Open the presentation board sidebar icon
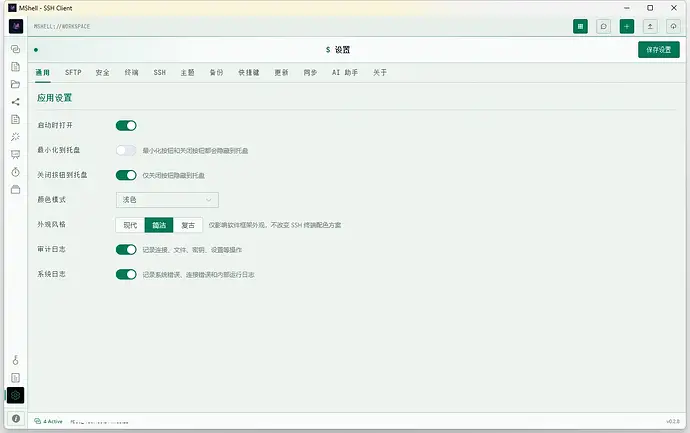Image resolution: width=690 pixels, height=433 pixels. click(15, 154)
